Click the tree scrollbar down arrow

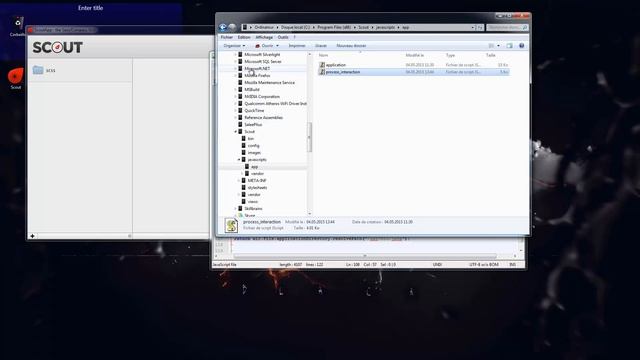click(x=309, y=213)
